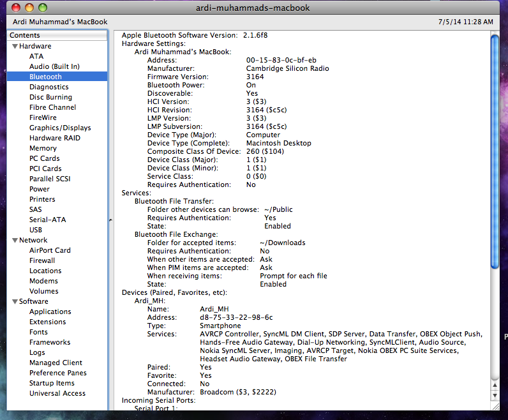
Task: Select the Memory hardware entry
Action: click(x=43, y=148)
